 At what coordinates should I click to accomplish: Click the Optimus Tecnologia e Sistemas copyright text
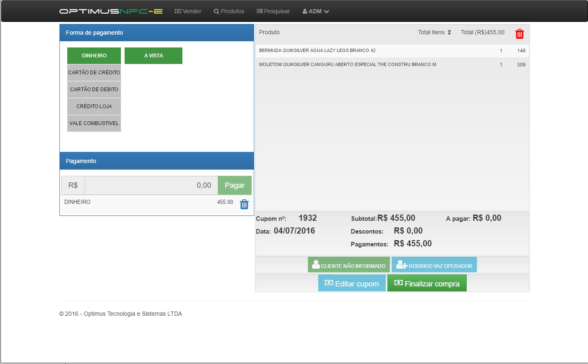pyautogui.click(x=120, y=314)
